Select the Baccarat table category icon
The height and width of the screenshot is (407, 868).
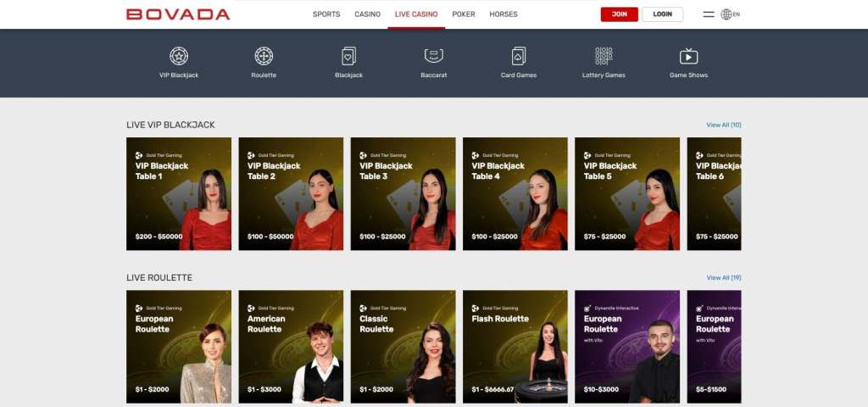[x=434, y=56]
